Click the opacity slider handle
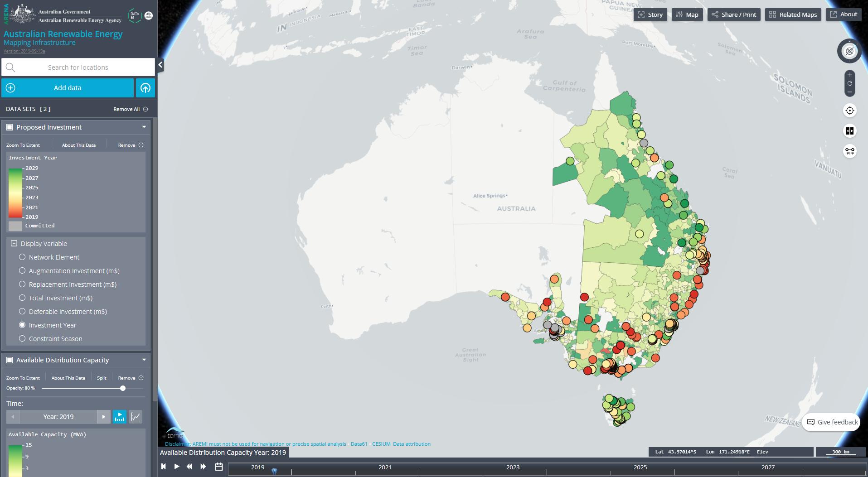 (123, 388)
